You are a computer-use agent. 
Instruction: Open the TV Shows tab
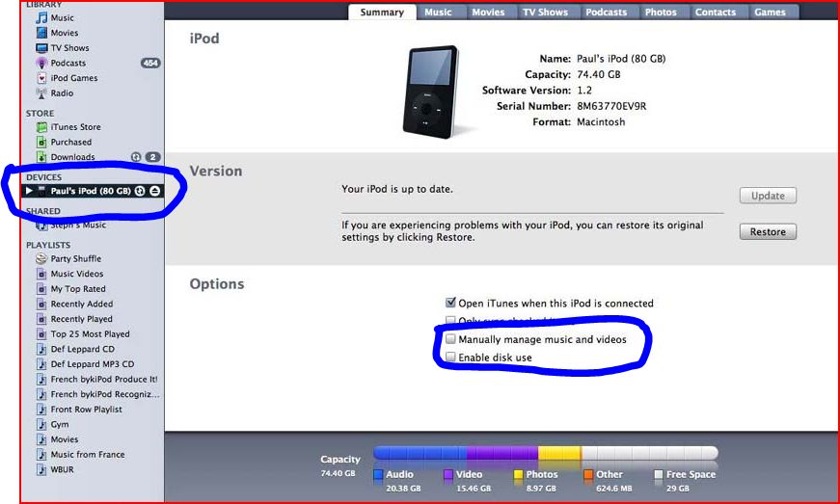click(x=545, y=12)
